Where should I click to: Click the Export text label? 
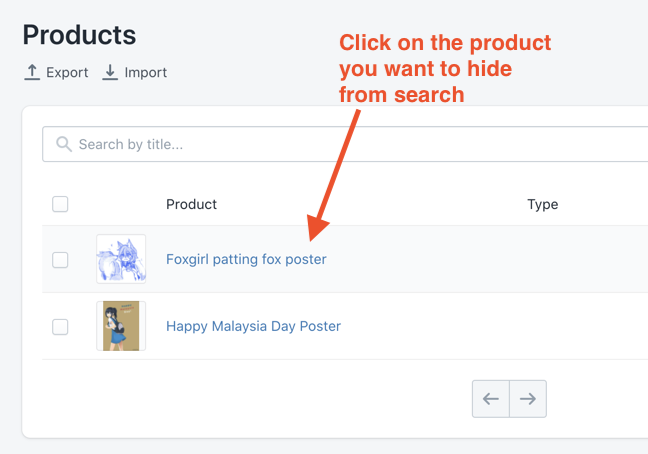point(67,73)
